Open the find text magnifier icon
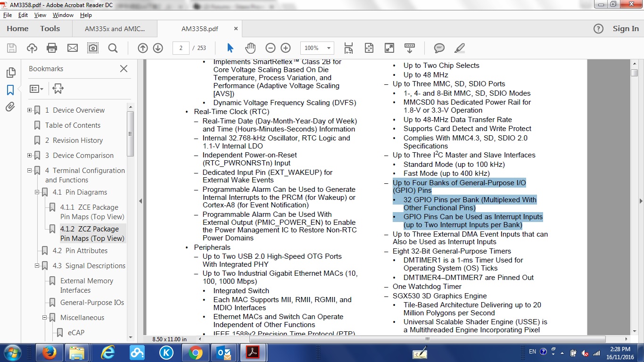This screenshot has height=362, width=644. pyautogui.click(x=113, y=48)
